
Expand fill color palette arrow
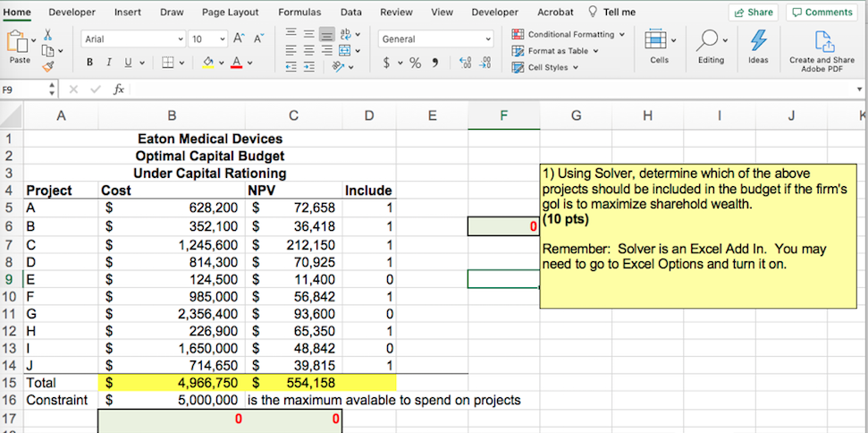(222, 64)
